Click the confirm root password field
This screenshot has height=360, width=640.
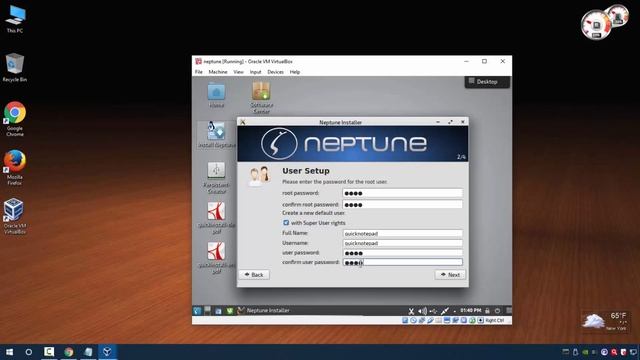pos(402,204)
